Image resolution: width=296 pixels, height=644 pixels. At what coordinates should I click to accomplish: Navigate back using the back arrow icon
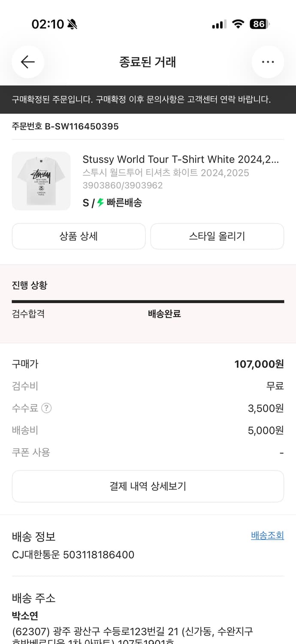tap(27, 62)
